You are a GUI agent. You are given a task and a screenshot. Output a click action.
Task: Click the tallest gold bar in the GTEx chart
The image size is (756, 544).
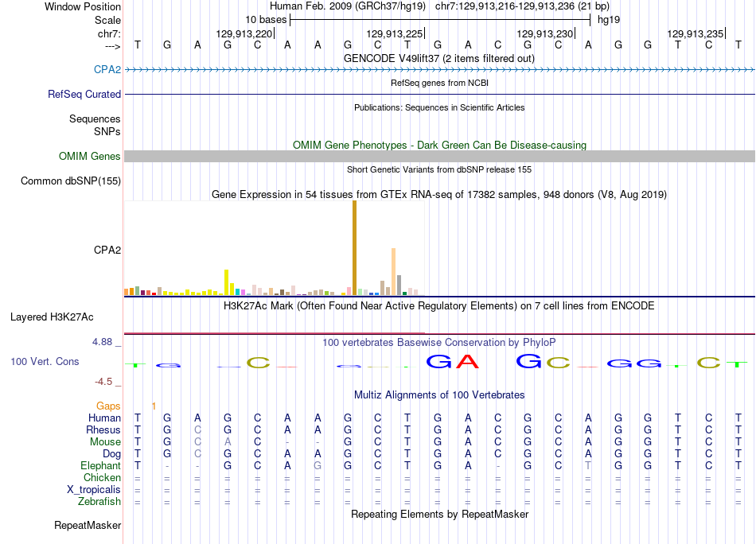354,247
